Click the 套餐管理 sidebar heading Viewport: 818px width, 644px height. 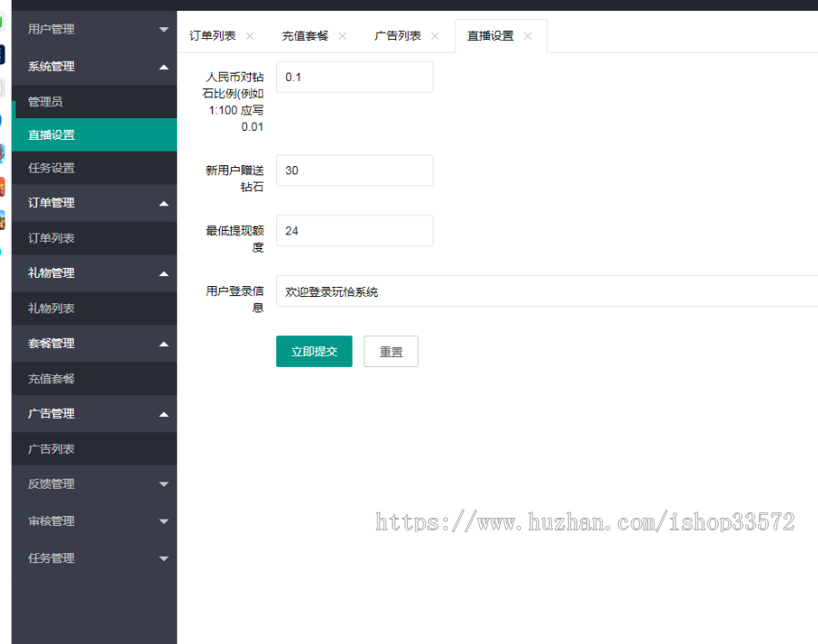point(95,343)
